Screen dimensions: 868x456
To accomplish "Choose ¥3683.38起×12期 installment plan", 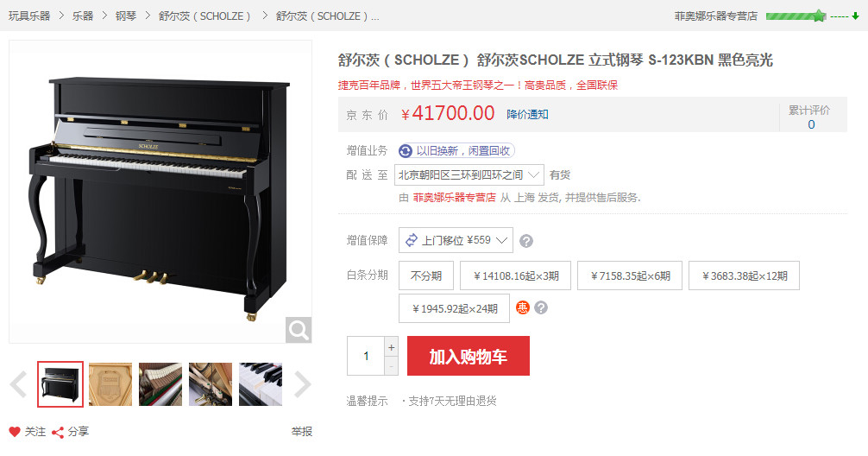I will coord(744,275).
